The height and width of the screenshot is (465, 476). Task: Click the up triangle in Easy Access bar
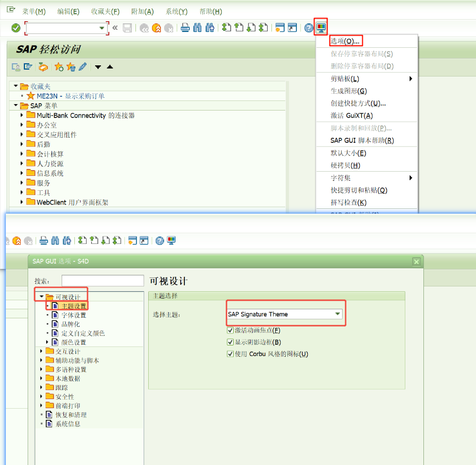coord(110,67)
